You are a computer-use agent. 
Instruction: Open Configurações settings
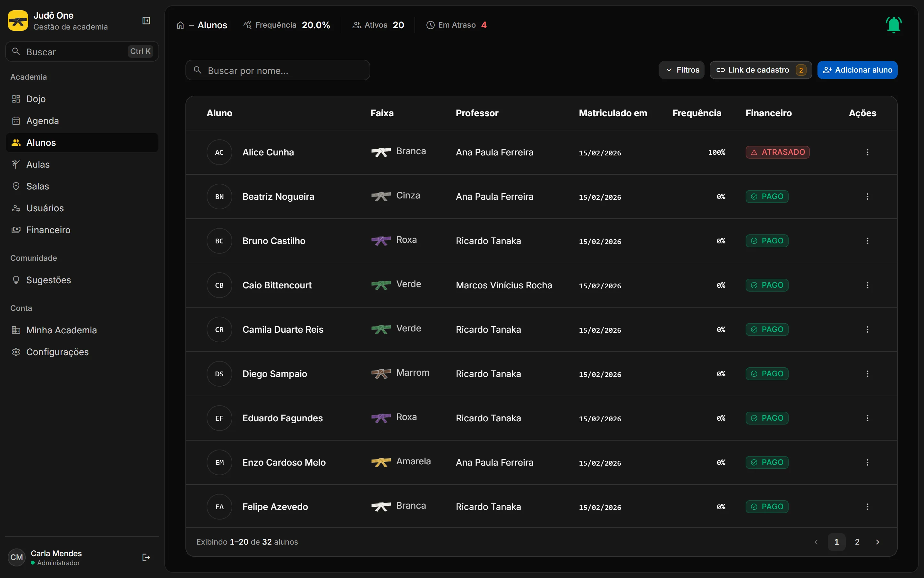(x=82, y=352)
